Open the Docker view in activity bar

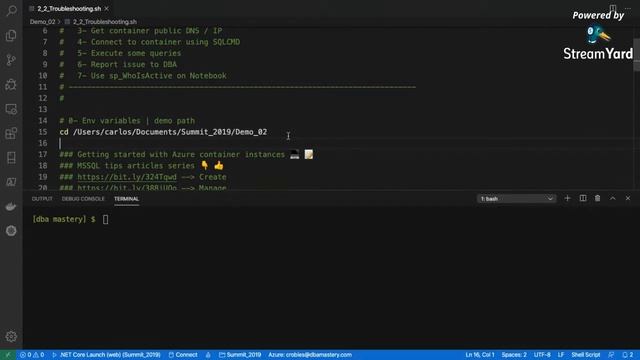coord(11,206)
